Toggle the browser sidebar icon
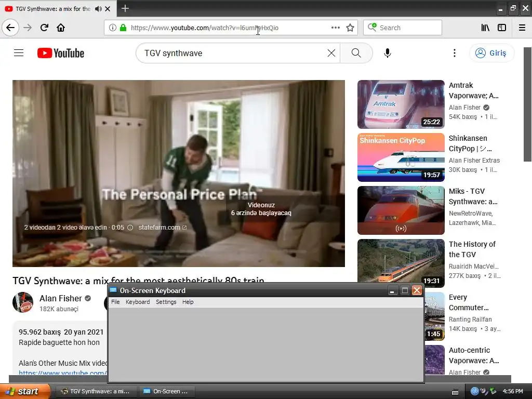Viewport: 532px width, 399px height. point(502,28)
